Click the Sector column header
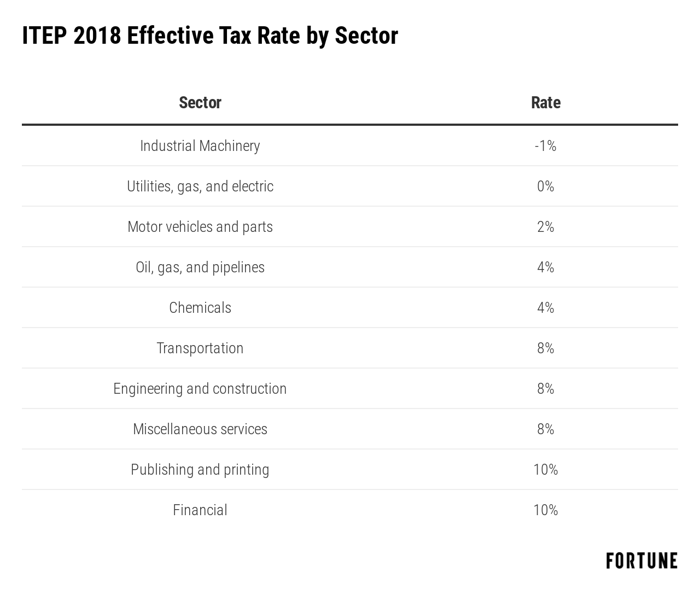This screenshot has height=595, width=700. click(200, 103)
